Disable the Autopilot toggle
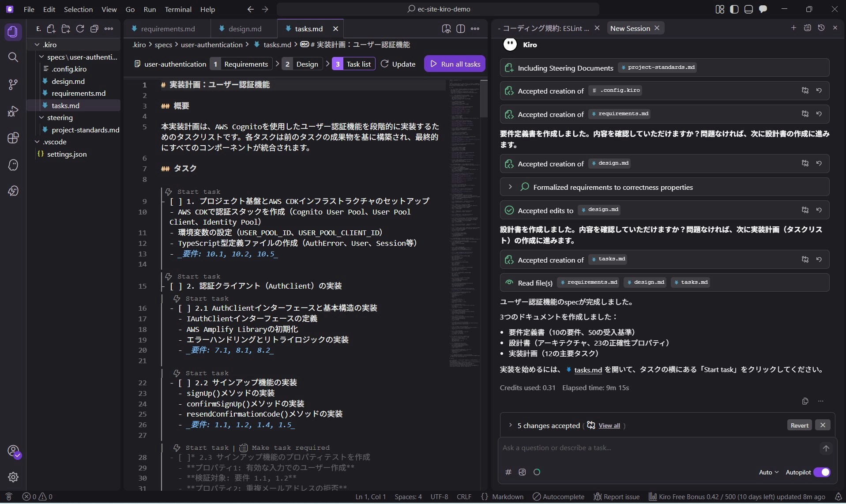 (823, 472)
